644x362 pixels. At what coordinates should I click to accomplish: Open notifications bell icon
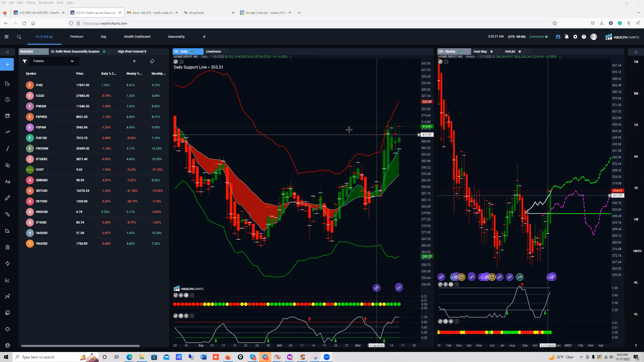pyautogui.click(x=567, y=37)
